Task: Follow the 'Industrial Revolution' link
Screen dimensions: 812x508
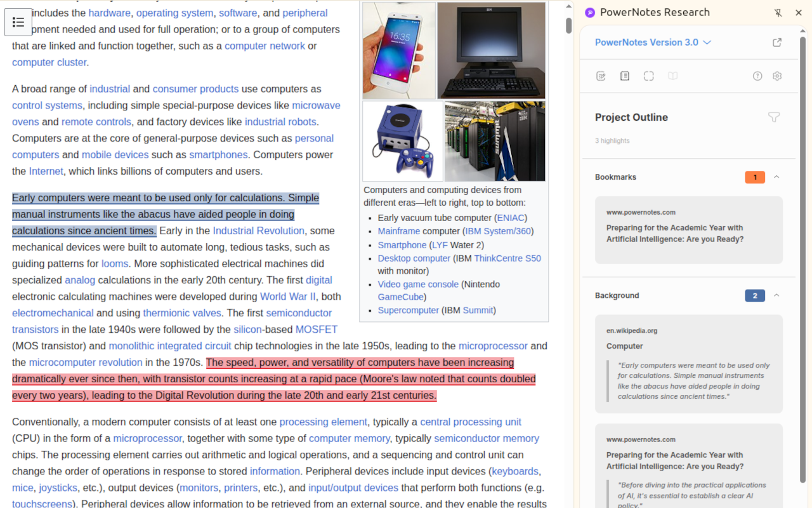Action: (x=259, y=231)
